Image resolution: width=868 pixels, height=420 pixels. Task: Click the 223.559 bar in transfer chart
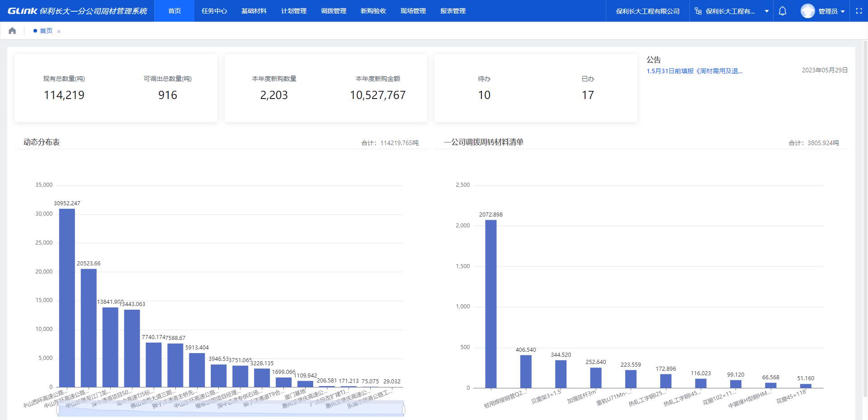click(x=631, y=379)
